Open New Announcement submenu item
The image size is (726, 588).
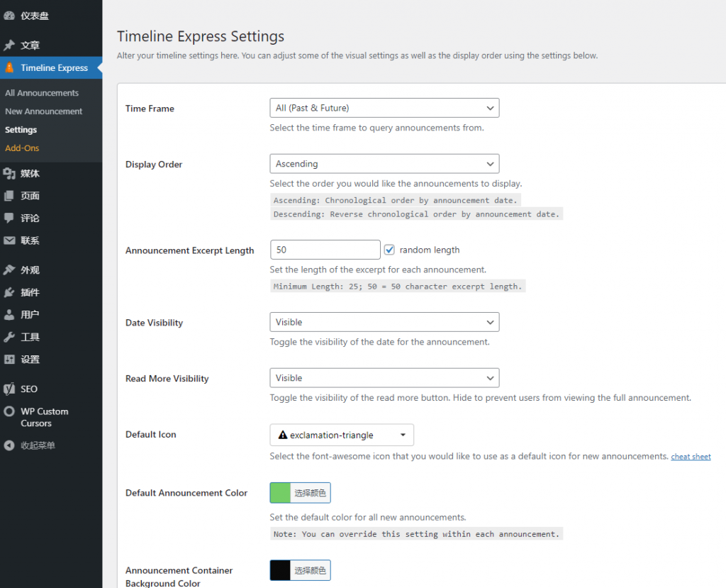click(x=43, y=111)
